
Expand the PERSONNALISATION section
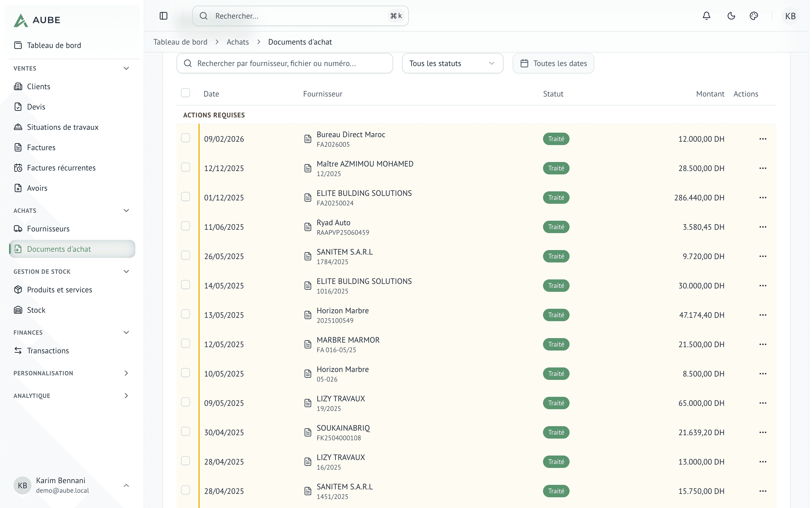coord(126,373)
